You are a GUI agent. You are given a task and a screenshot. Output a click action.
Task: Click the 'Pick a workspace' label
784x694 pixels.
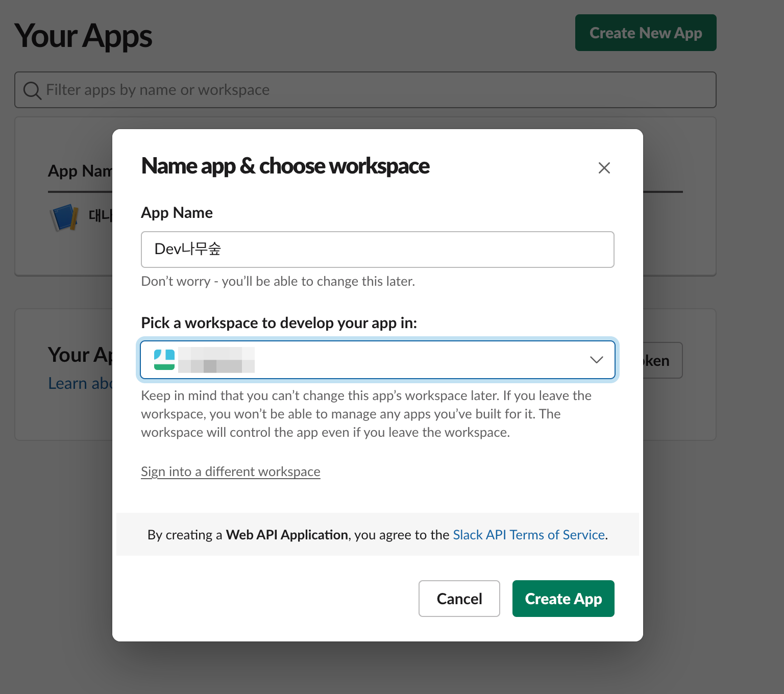pyautogui.click(x=279, y=323)
